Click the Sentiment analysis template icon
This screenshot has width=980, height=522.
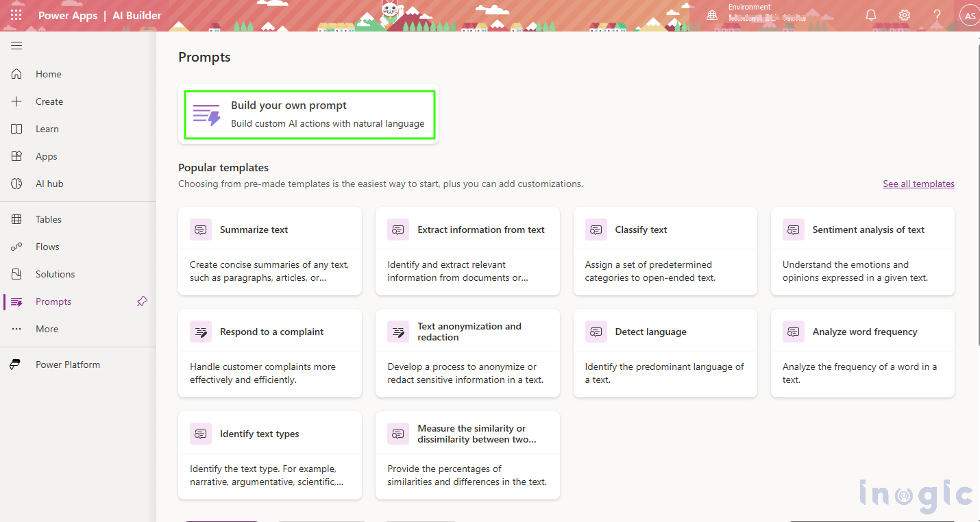[x=794, y=229]
